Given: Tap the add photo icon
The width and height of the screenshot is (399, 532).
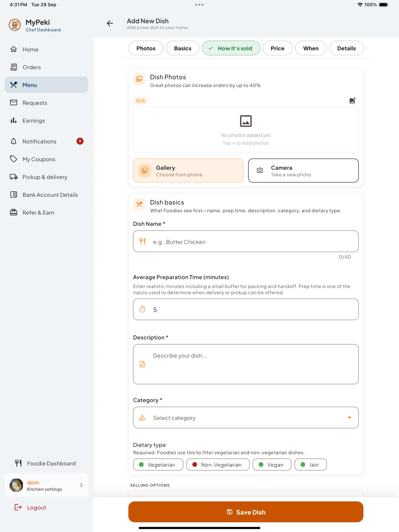Looking at the screenshot, I should pyautogui.click(x=352, y=101).
